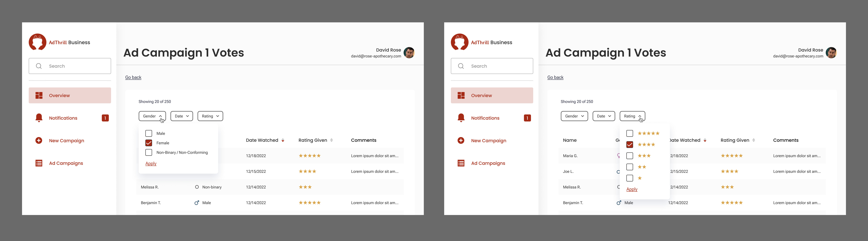Click the notification count badge in right screen
The height and width of the screenshot is (241, 868).
pos(527,118)
